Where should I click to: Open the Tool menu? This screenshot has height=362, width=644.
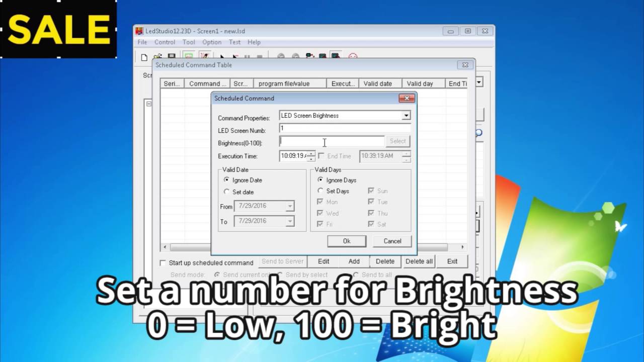coord(189,42)
